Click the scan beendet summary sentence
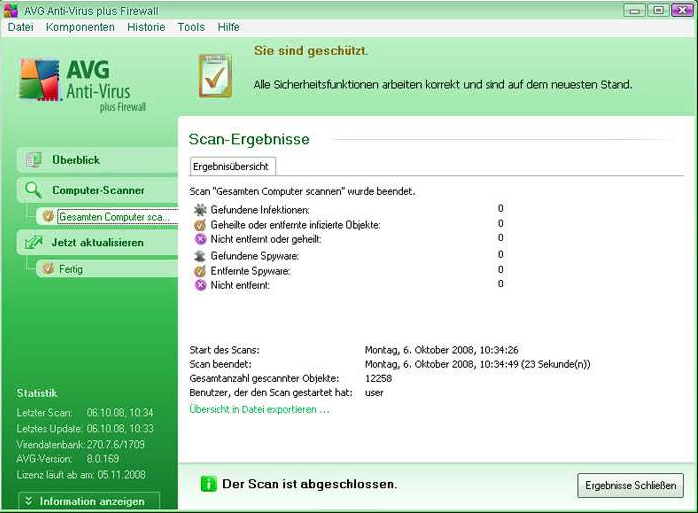Viewport: 698px width, 513px height. (302, 191)
